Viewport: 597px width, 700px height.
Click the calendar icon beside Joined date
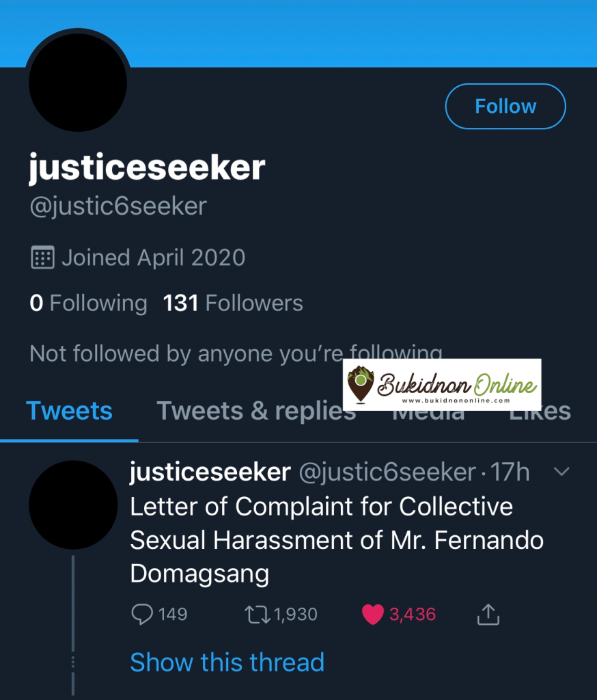click(x=42, y=258)
